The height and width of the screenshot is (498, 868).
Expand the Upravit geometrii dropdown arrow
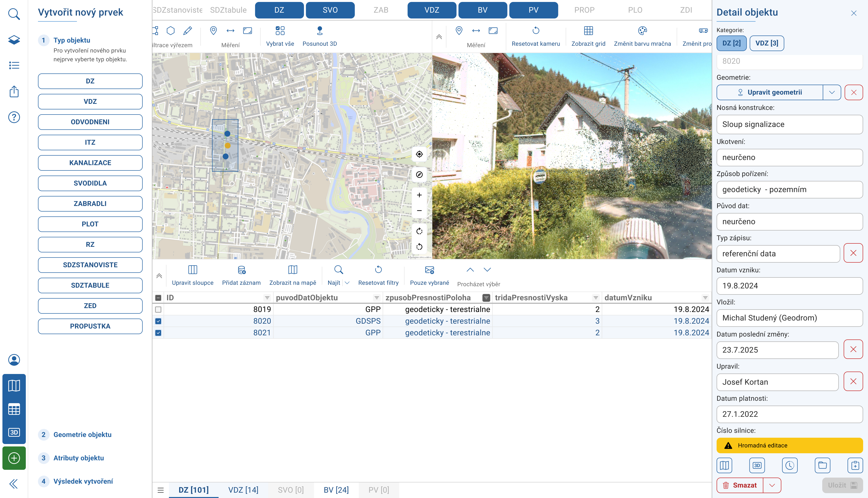[x=832, y=92]
